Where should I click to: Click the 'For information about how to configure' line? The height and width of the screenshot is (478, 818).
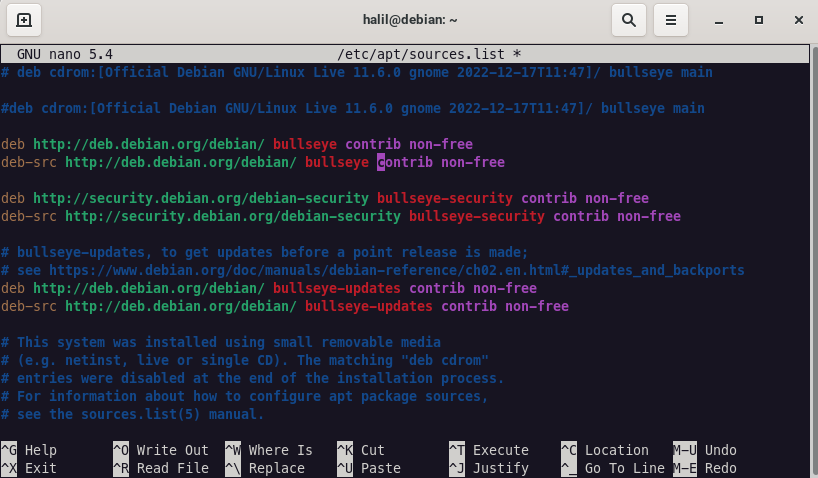click(x=245, y=396)
